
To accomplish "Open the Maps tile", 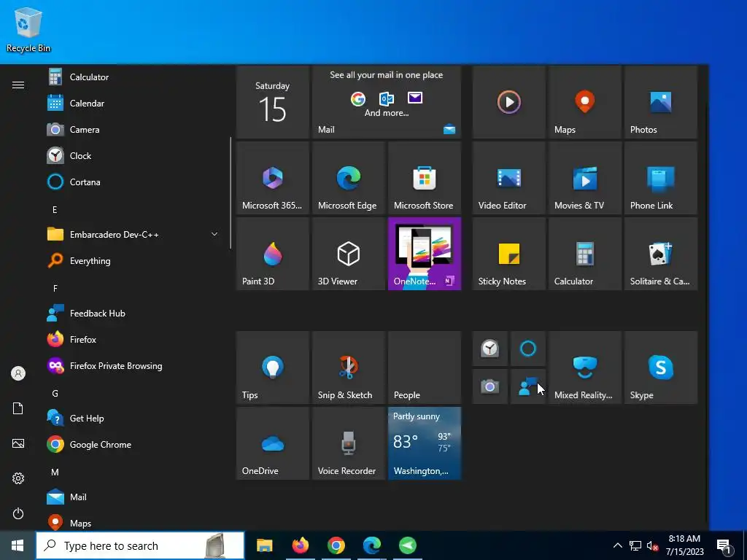I will [585, 102].
